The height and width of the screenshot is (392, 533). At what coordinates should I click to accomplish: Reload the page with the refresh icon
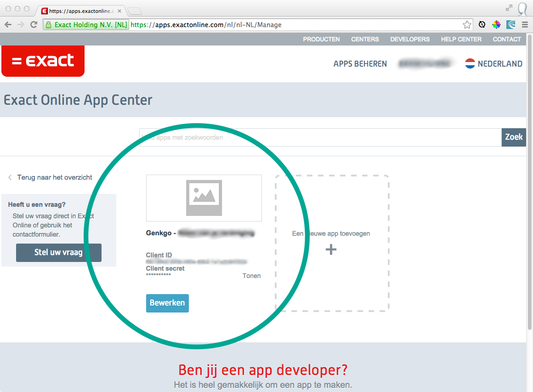click(34, 24)
